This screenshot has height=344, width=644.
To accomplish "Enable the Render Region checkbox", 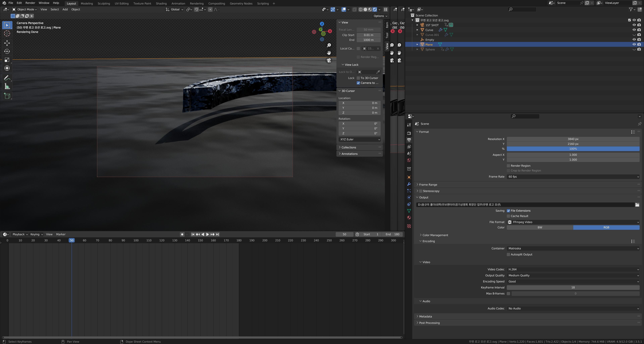I will 508,166.
